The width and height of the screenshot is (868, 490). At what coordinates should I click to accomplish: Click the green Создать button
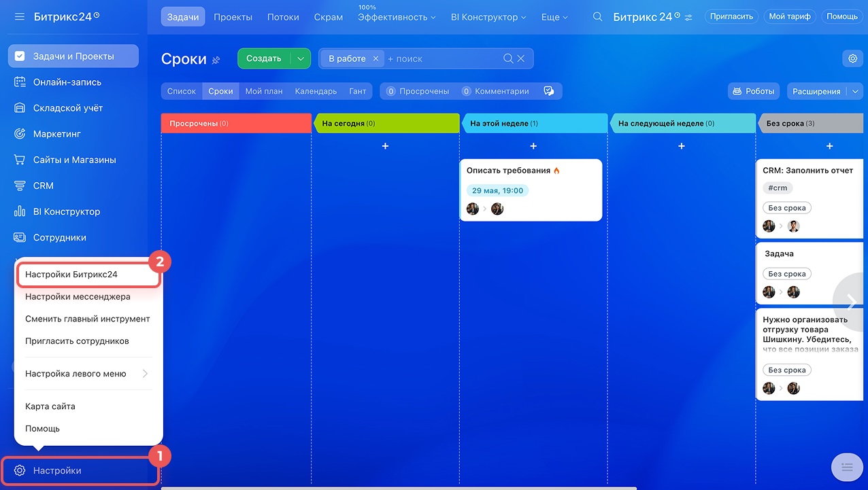pos(264,58)
